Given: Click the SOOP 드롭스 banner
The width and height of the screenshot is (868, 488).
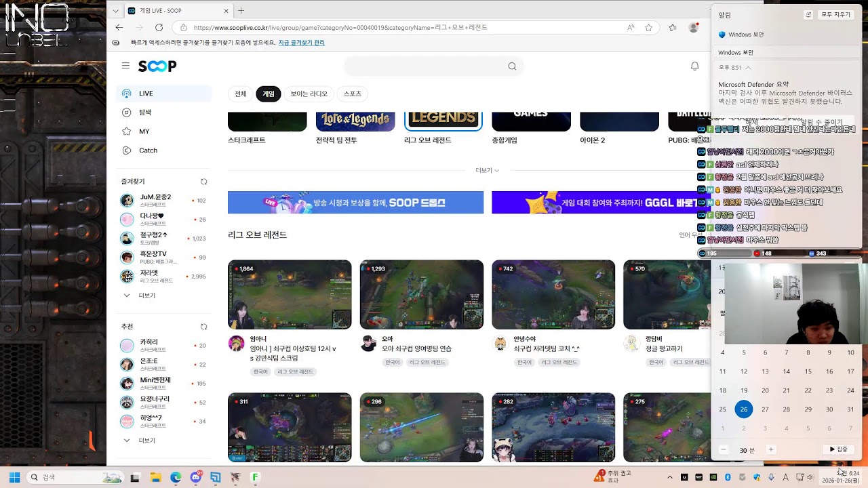Looking at the screenshot, I should pyautogui.click(x=355, y=202).
